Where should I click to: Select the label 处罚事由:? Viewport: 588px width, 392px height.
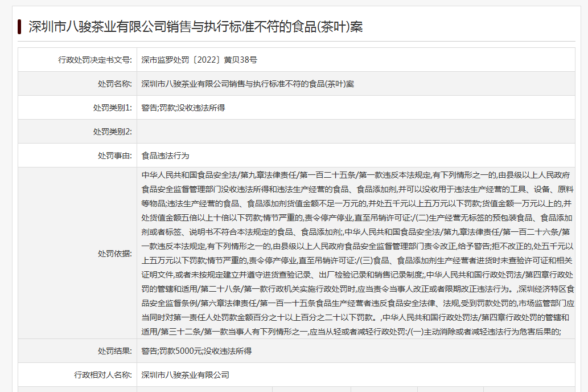(x=115, y=156)
